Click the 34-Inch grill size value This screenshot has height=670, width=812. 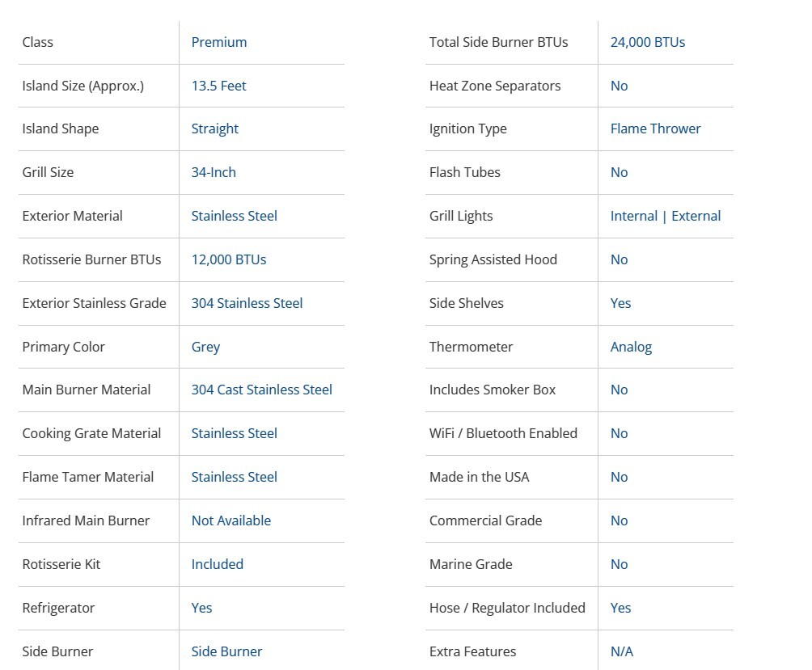[214, 172]
